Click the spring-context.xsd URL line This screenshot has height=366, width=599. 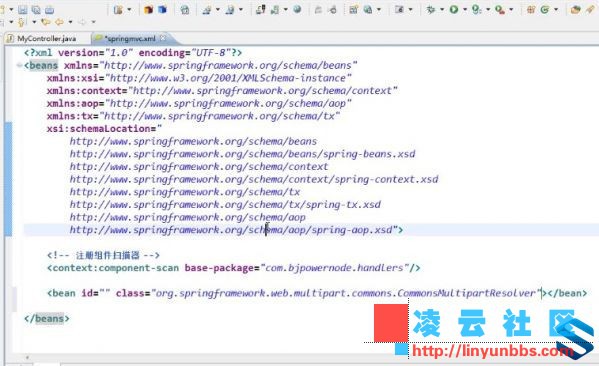(x=254, y=179)
